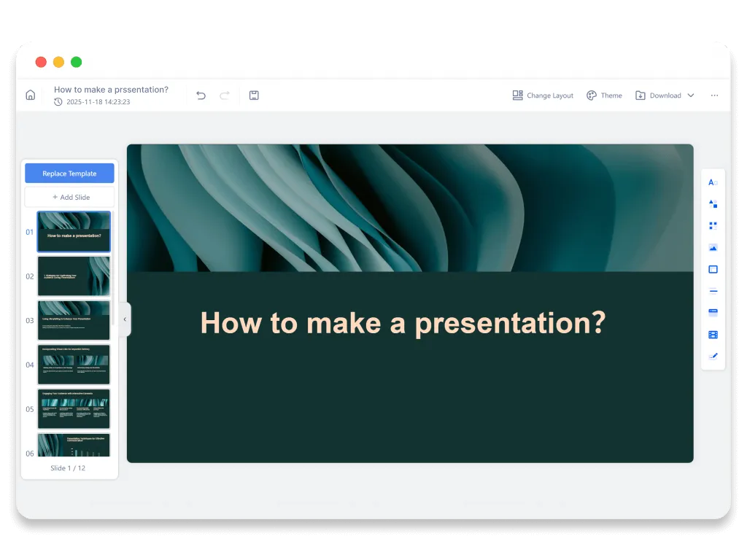Collapse the slide thumbnail panel
Viewport: 747px width, 560px height.
(125, 319)
